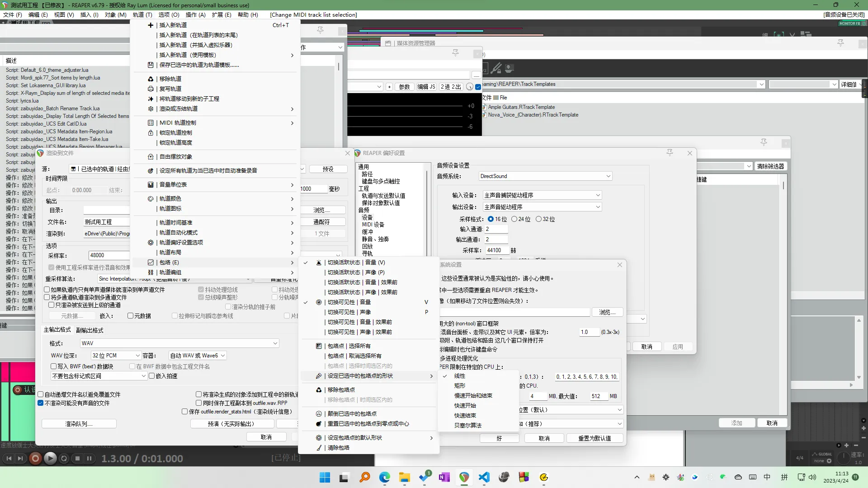Click the record-arm icon beside 设定所有轨道为当已选中时自动准备录音
The width and height of the screenshot is (868, 488).
151,171
